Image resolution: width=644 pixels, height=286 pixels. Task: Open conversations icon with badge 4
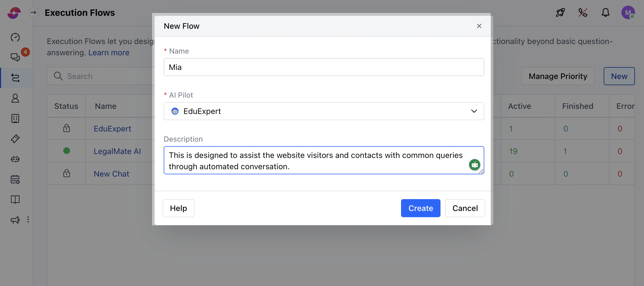pyautogui.click(x=15, y=57)
